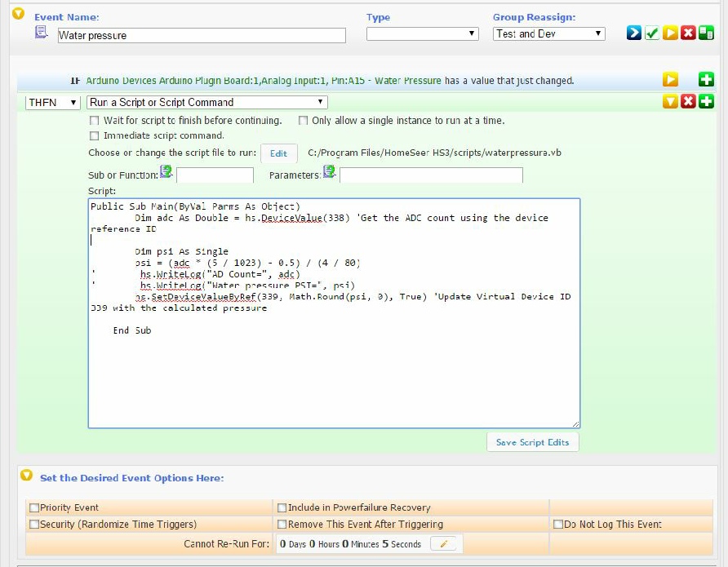This screenshot has width=728, height=567.
Task: Click the Edit script file button
Action: (x=278, y=153)
